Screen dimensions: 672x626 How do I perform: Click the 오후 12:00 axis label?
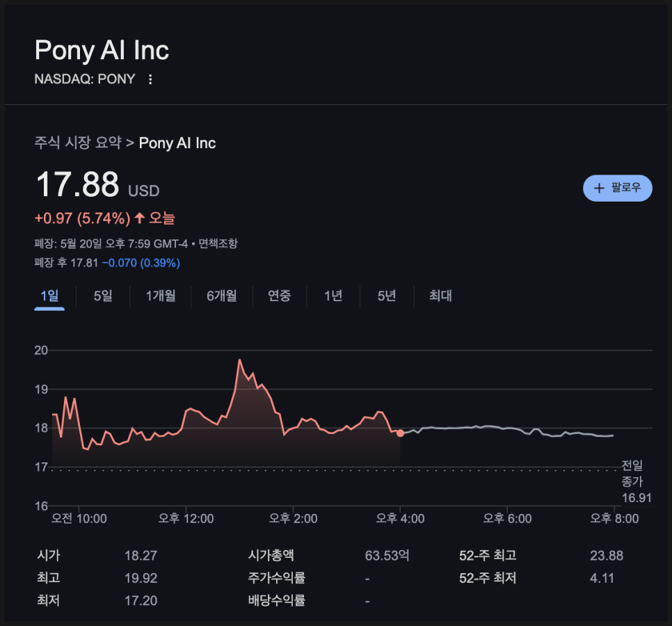pos(186,518)
